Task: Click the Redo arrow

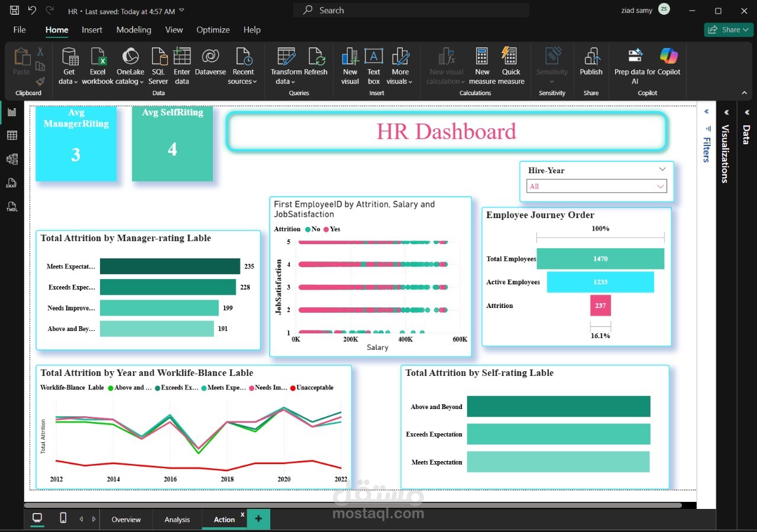Action: pos(50,11)
